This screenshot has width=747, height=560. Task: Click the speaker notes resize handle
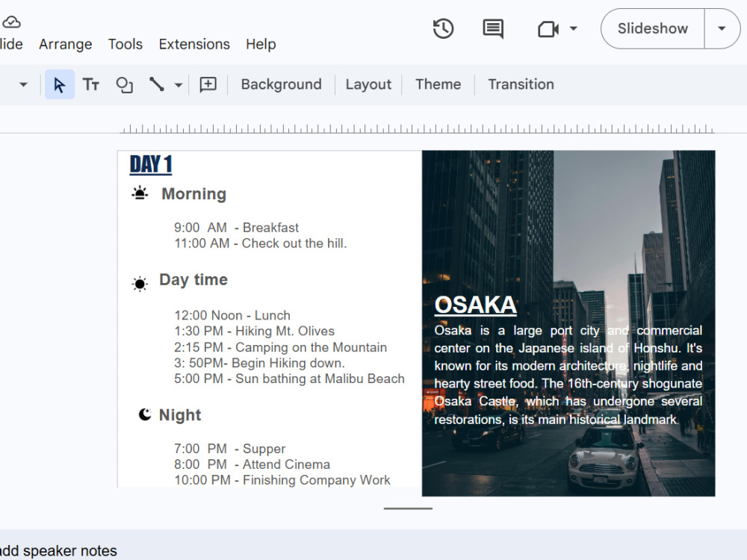tap(408, 508)
